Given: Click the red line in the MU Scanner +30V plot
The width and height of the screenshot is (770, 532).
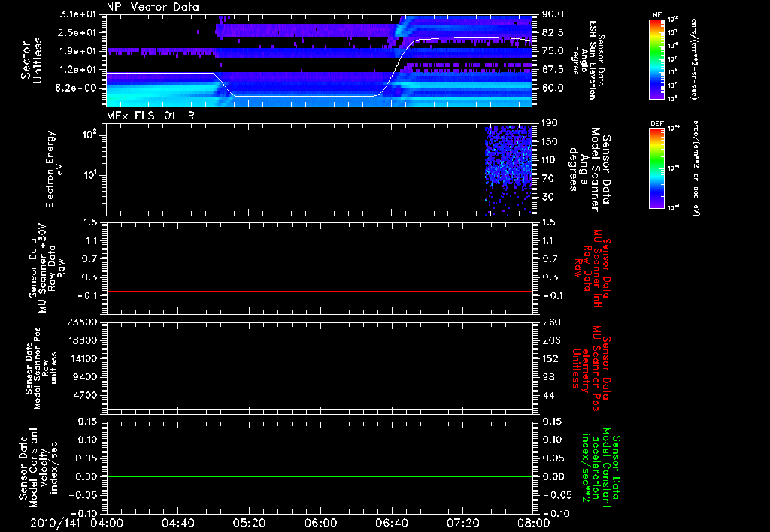Looking at the screenshot, I should coord(319,291).
